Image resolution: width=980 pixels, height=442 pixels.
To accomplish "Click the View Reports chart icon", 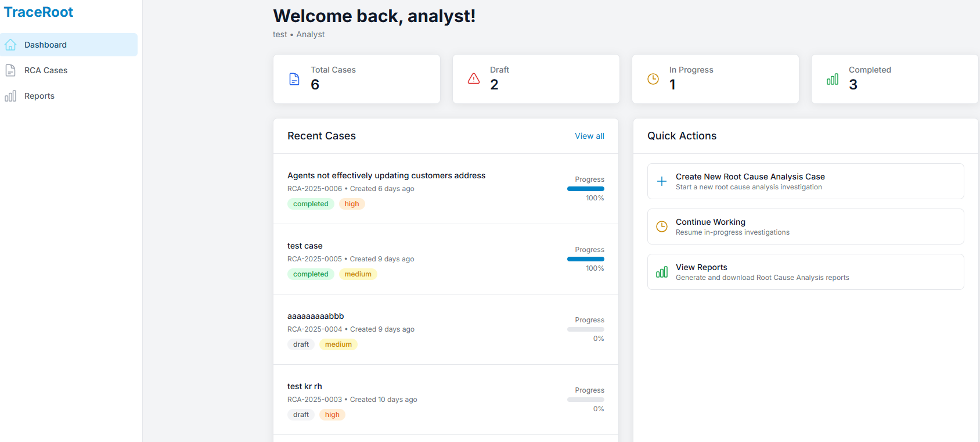I will (x=662, y=272).
